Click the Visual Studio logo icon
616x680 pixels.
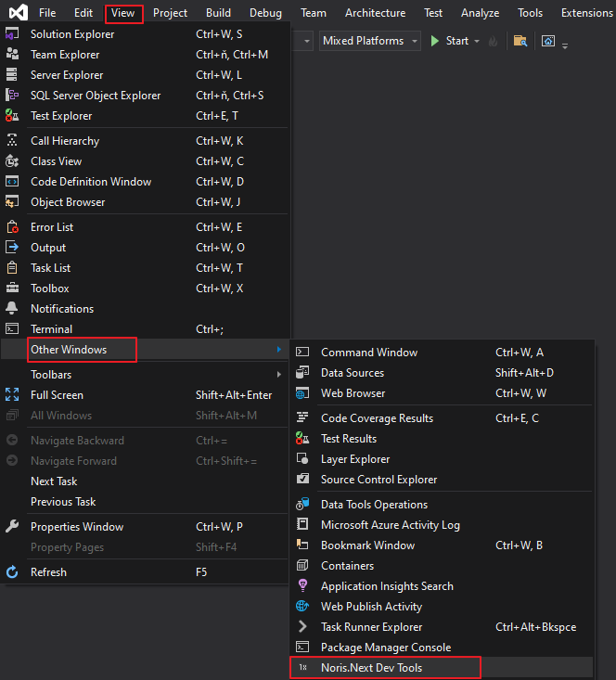[15, 13]
